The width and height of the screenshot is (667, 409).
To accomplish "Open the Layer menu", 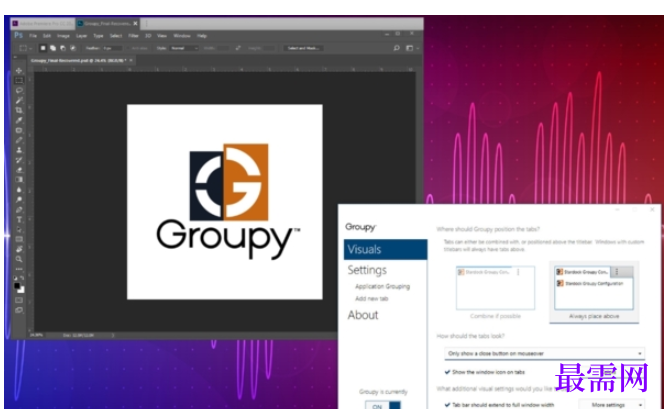I will pos(81,36).
